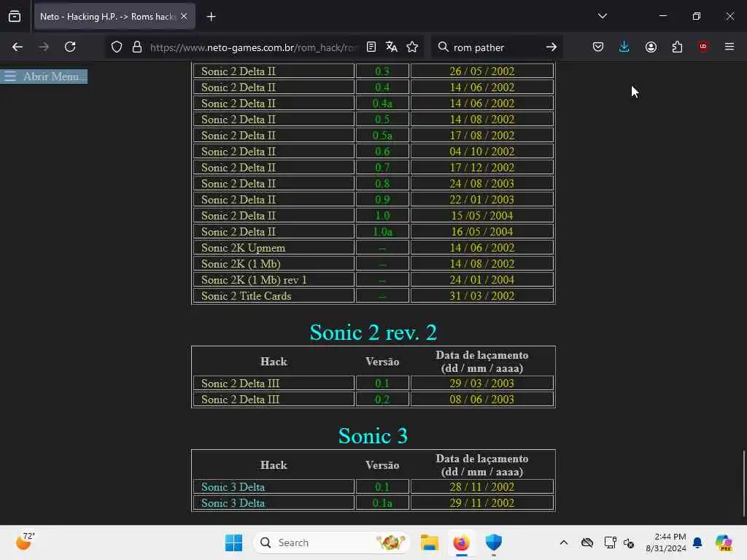Reload the current page
Screen dimensions: 747x560
tap(70, 47)
